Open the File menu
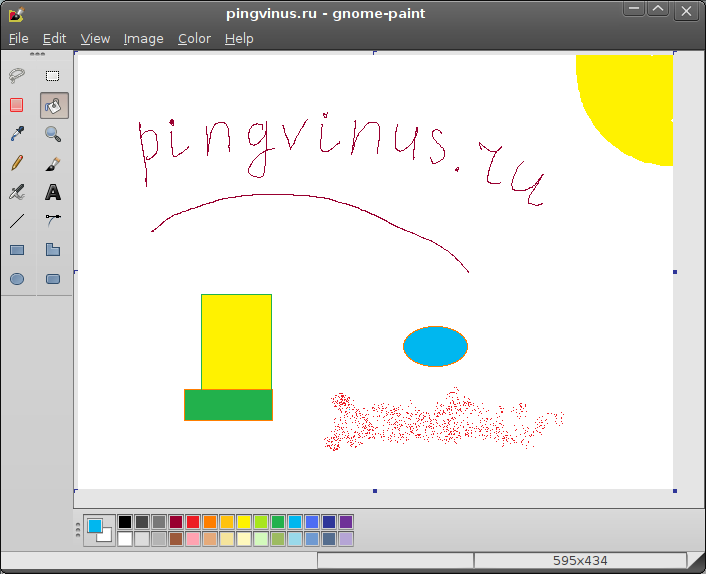The image size is (706, 574). tap(18, 39)
